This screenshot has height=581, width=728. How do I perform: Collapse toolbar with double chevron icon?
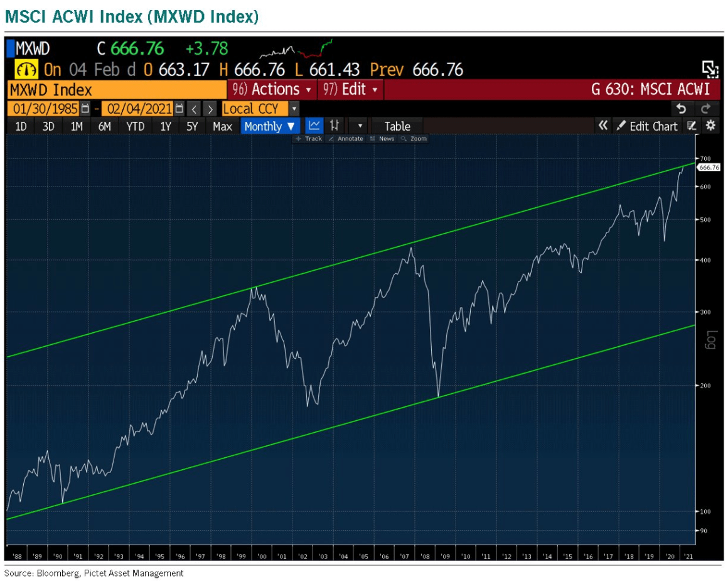coord(602,126)
